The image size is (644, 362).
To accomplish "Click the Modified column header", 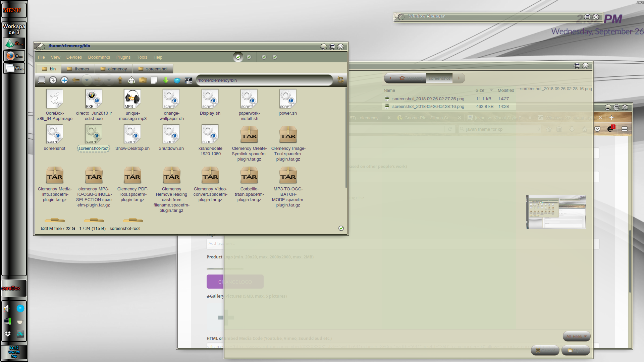I will [506, 90].
